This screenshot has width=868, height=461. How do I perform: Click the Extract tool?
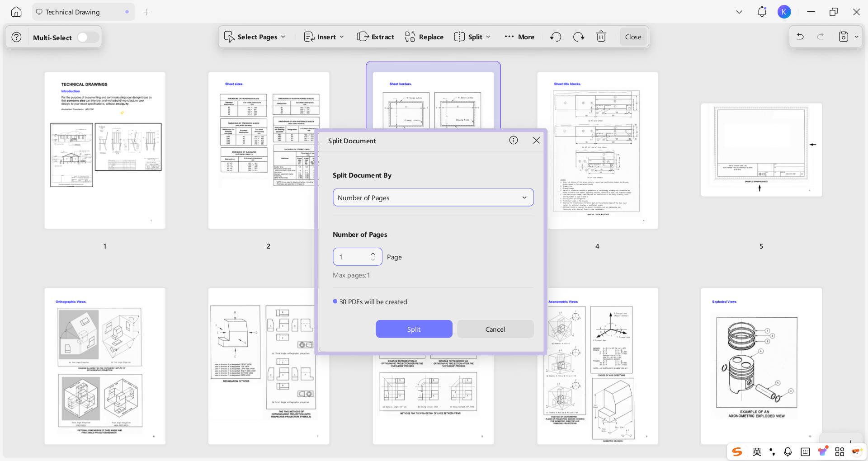(375, 37)
